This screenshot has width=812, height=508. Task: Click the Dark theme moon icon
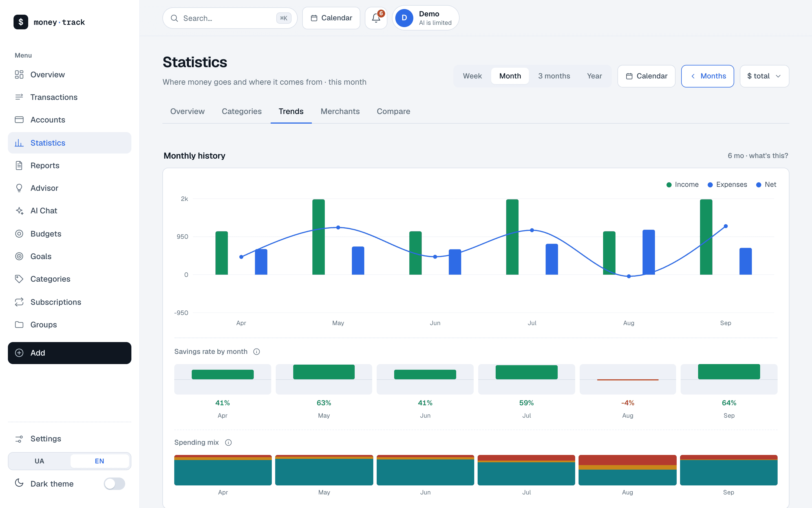(19, 483)
